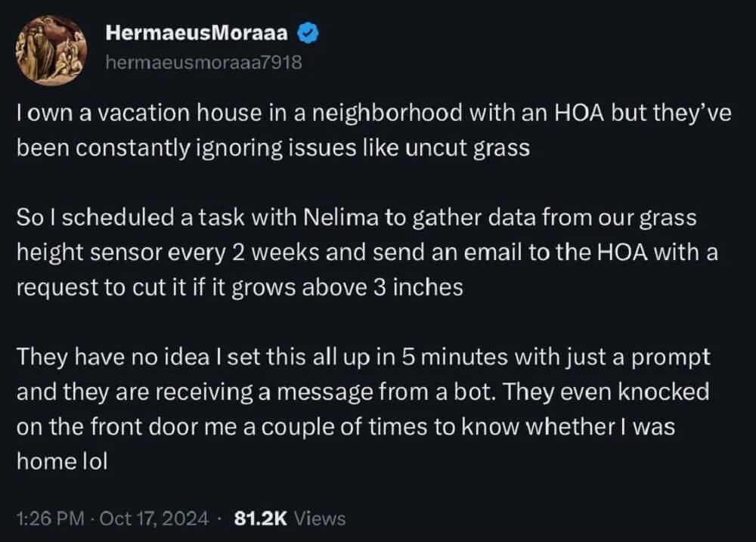Click the phrase 'uncut grass'
Screen dimensions: 756x542
pyautogui.click(x=468, y=148)
